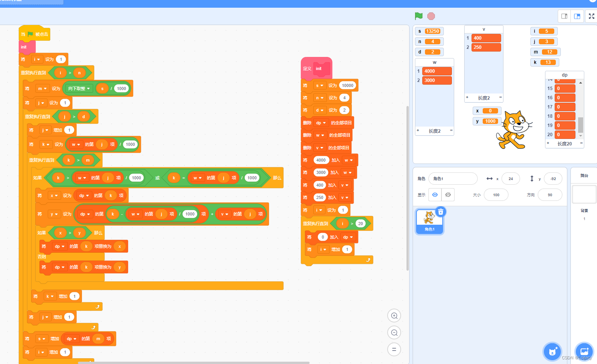Zoom in on the code workspace
597x364 pixels.
(x=394, y=316)
